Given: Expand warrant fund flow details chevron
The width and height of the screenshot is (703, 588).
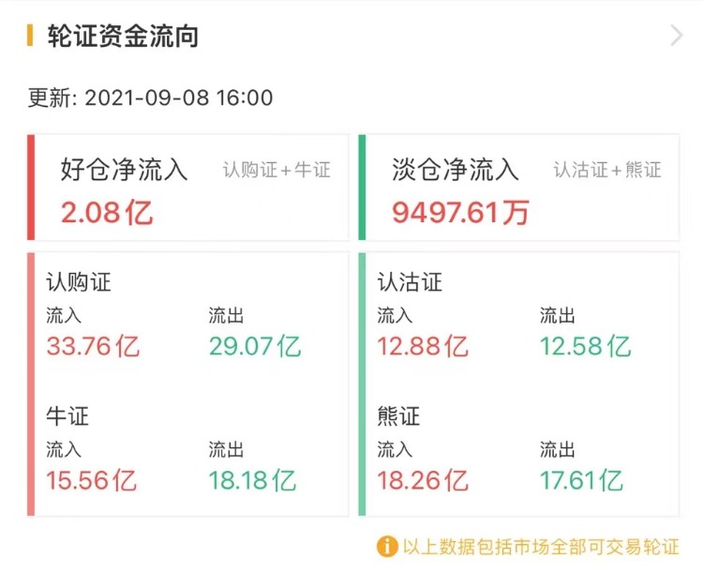Looking at the screenshot, I should click(677, 36).
